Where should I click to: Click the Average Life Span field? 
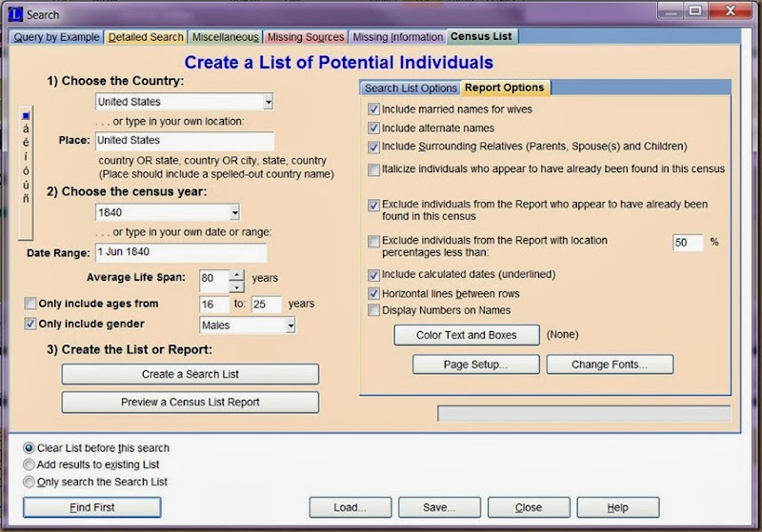coord(213,281)
